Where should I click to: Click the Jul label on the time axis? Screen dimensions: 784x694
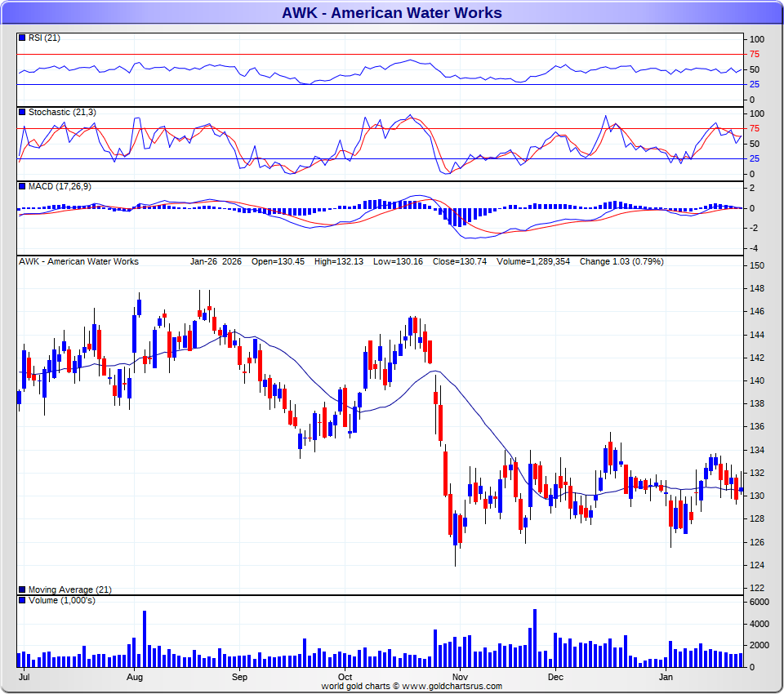(24, 677)
